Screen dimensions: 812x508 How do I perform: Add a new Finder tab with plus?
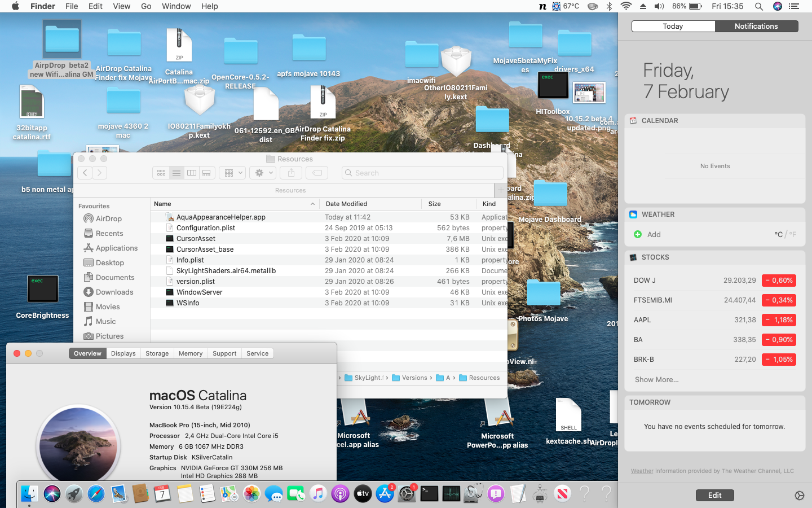[501, 190]
